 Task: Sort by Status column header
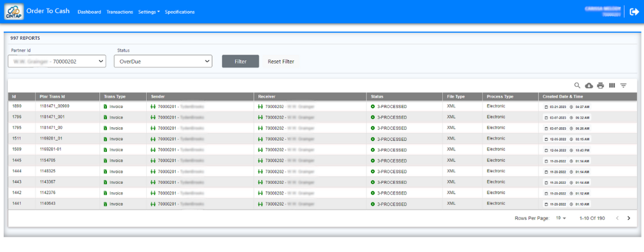click(377, 96)
